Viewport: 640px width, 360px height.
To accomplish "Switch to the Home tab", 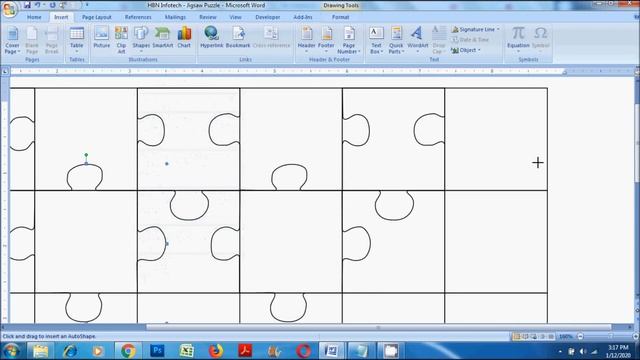I will [x=34, y=17].
